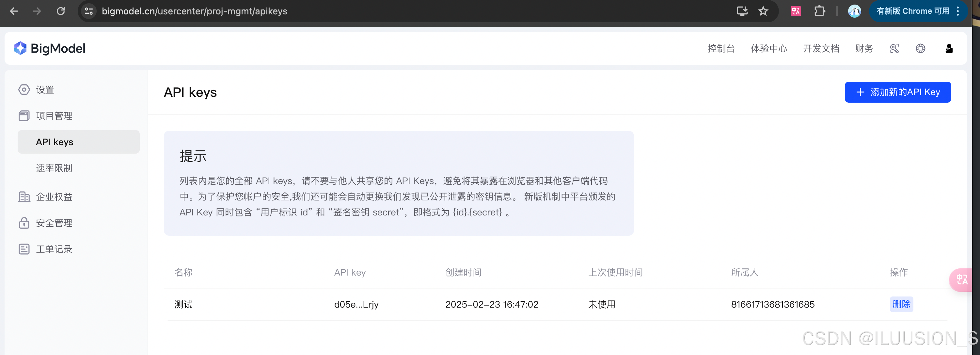Click the customer service search icon
The width and height of the screenshot is (980, 355).
coord(894,48)
